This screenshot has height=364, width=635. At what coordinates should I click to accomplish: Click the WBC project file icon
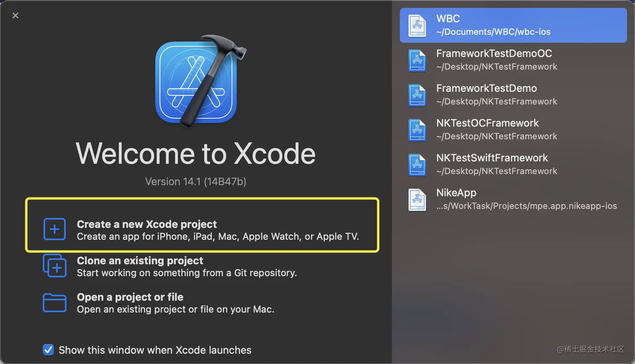point(417,25)
